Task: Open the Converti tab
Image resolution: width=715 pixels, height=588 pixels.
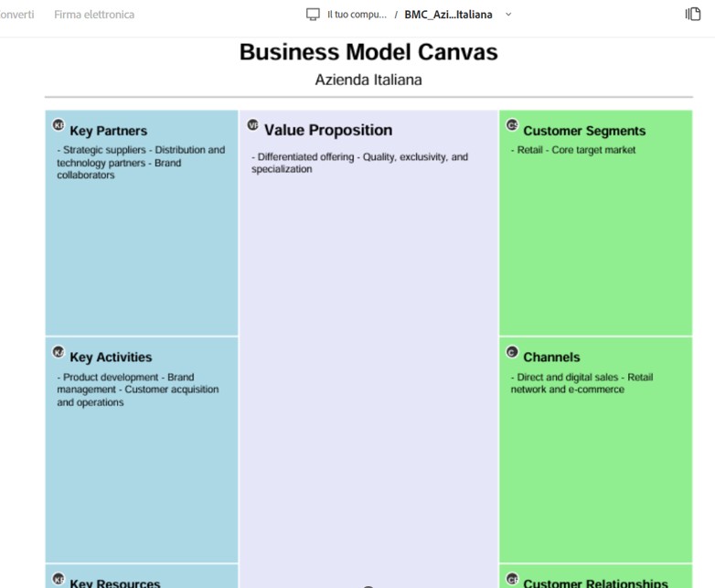Action: [x=16, y=15]
